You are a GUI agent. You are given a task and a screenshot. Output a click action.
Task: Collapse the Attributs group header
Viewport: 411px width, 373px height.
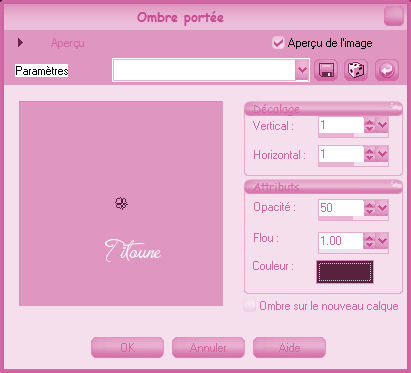(323, 186)
